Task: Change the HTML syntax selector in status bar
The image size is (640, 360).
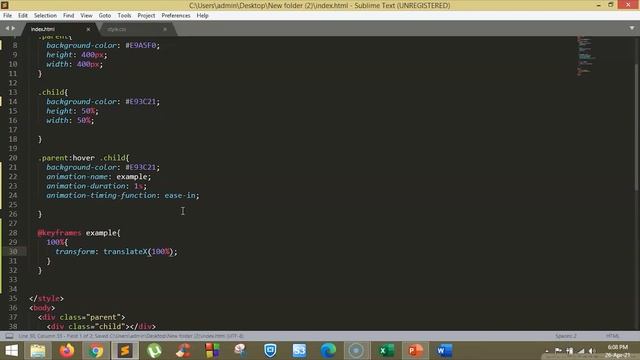Action: tap(612, 336)
